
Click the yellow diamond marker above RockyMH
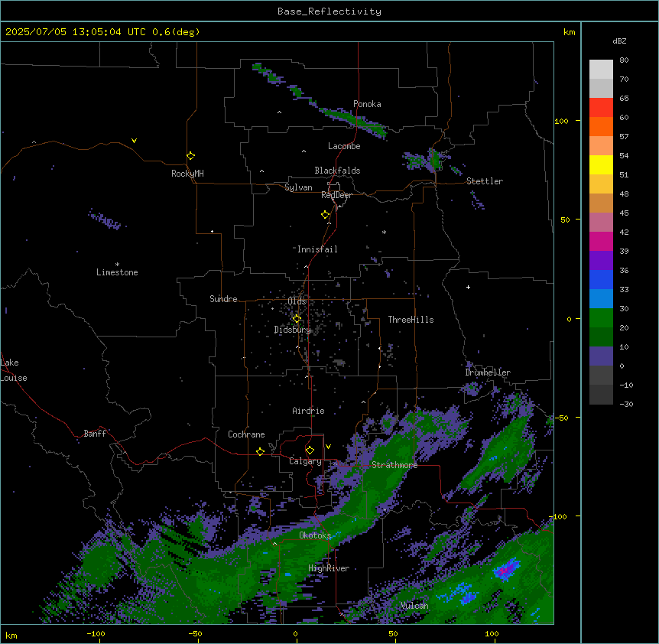[190, 156]
